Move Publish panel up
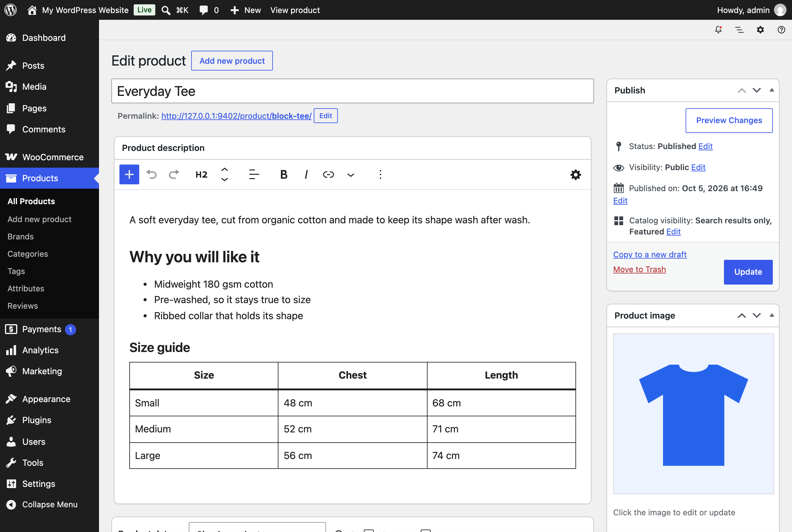Image resolution: width=792 pixels, height=532 pixels. coord(742,90)
